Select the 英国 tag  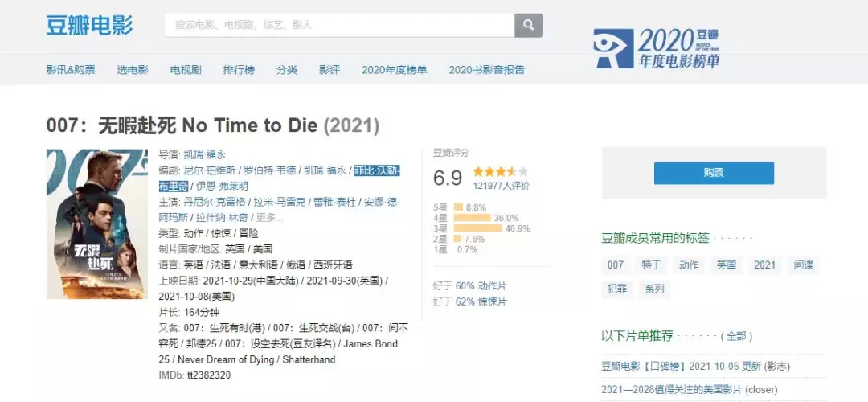(x=727, y=265)
